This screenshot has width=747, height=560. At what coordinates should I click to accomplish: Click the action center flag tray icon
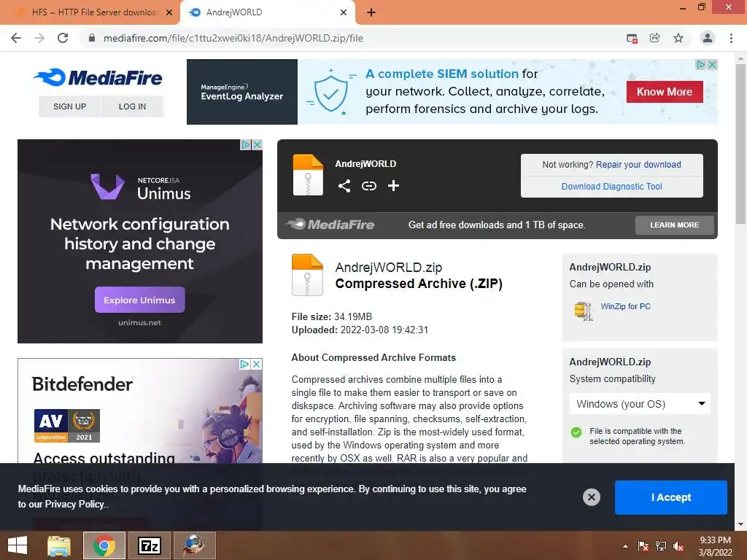643,546
